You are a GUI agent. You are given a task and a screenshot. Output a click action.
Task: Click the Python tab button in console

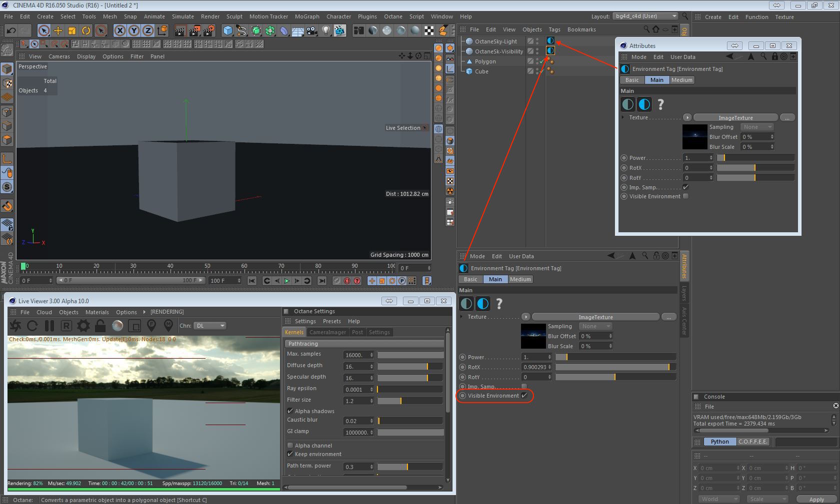tap(719, 442)
